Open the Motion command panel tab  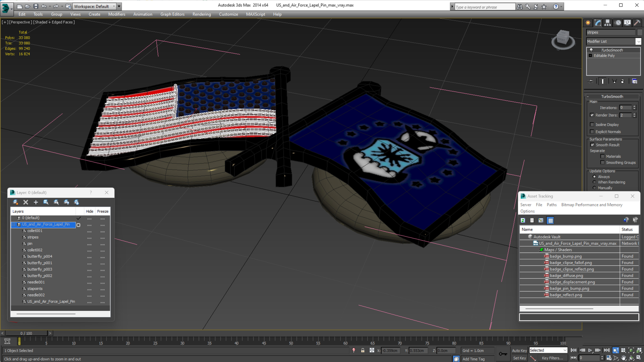point(618,23)
